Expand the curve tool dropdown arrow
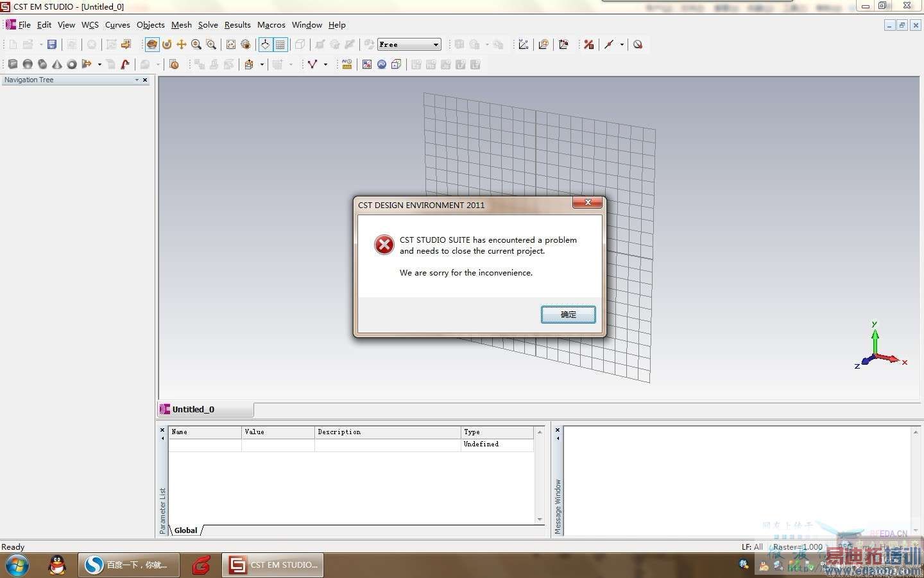 325,64
